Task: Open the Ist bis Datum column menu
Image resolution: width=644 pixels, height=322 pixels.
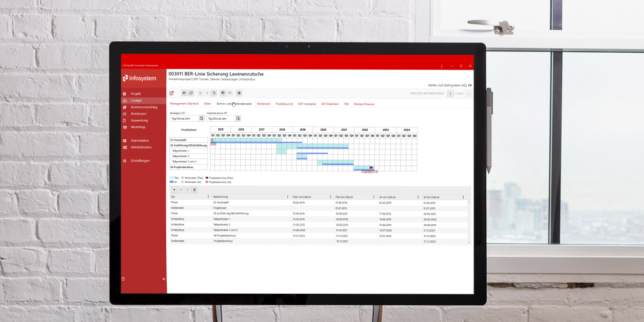Action: 464,197
